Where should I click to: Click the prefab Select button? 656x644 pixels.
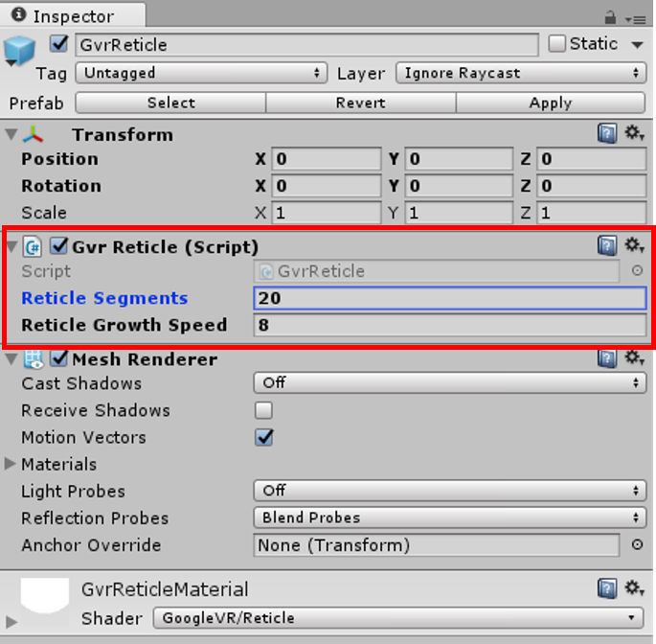coord(170,103)
